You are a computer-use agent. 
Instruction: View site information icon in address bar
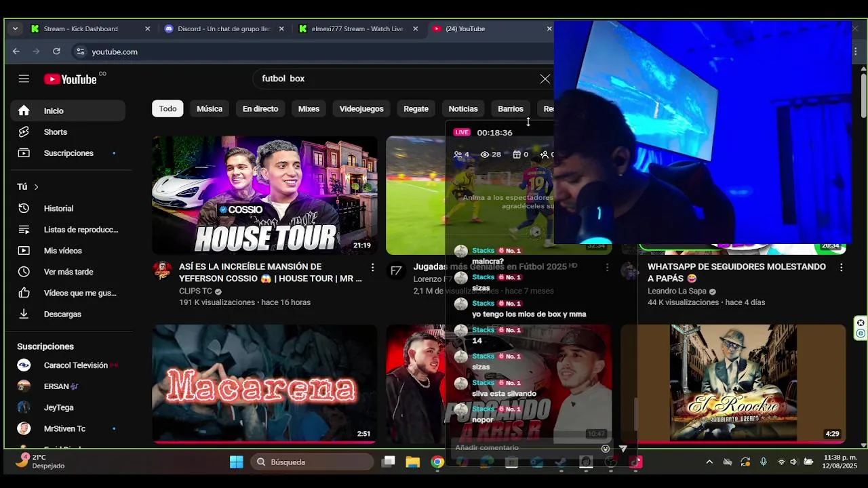click(80, 52)
